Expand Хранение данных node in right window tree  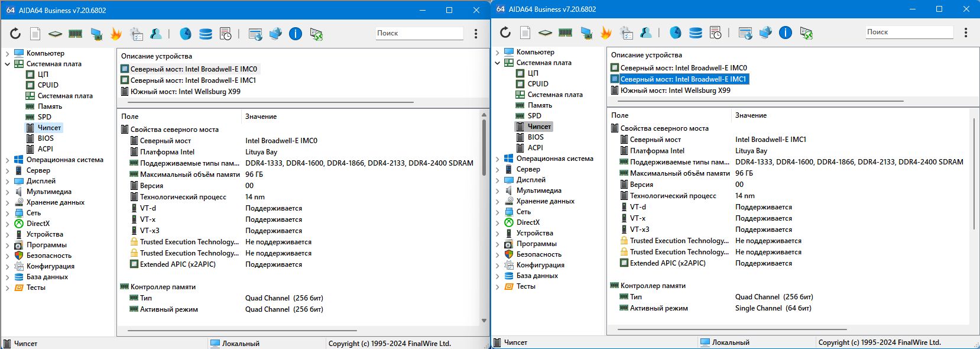click(x=497, y=201)
